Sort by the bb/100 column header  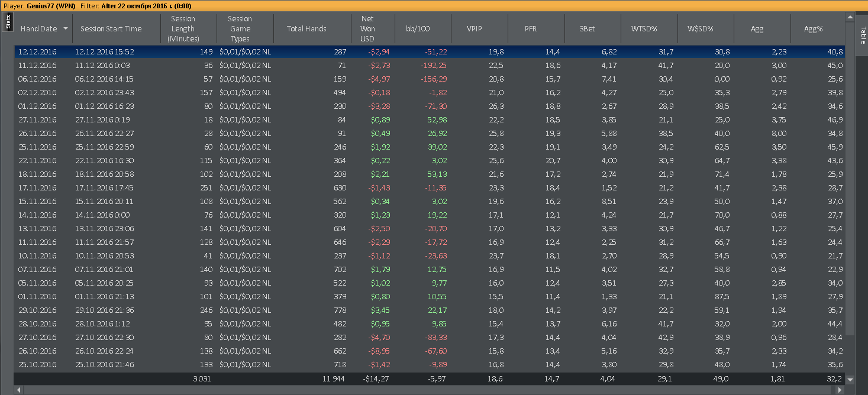(422, 28)
